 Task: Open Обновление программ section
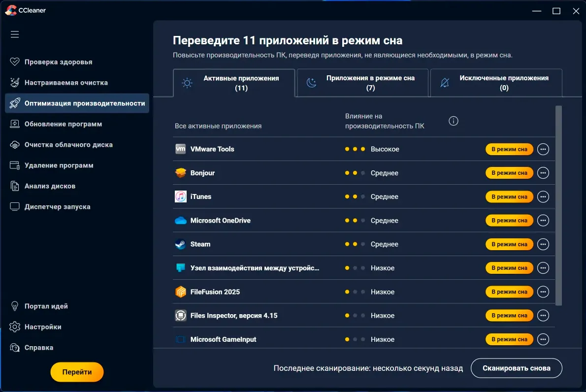click(x=77, y=124)
